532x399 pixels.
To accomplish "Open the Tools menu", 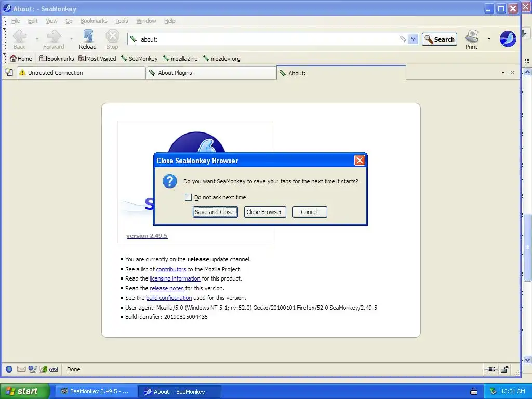I will (122, 21).
